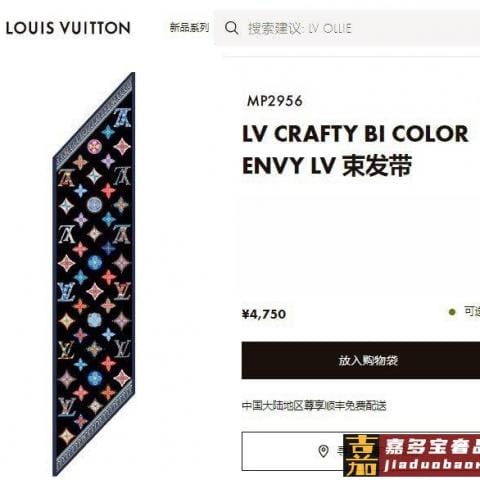Open the Louis Vuitton logo homepage link
The width and height of the screenshot is (480, 480).
tap(68, 28)
